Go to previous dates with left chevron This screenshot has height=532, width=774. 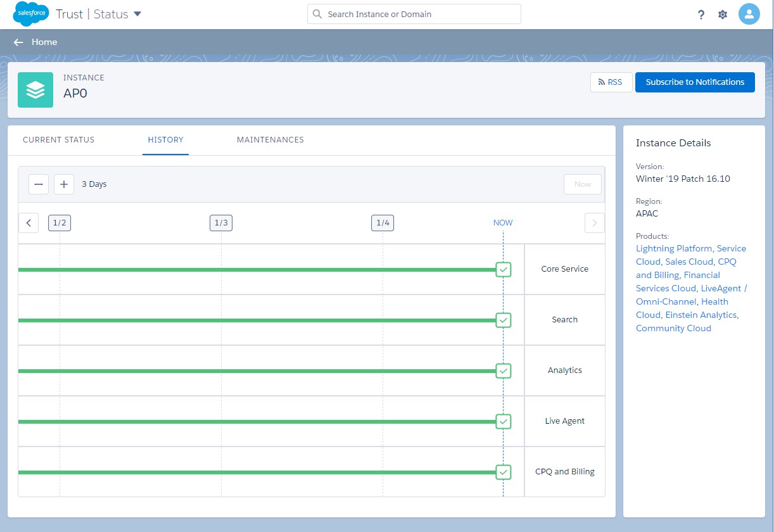point(29,223)
